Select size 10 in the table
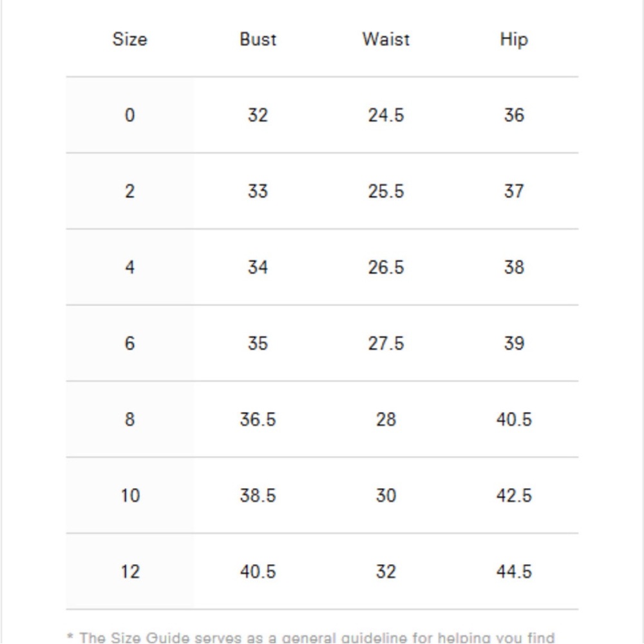The height and width of the screenshot is (644, 644). (130, 495)
